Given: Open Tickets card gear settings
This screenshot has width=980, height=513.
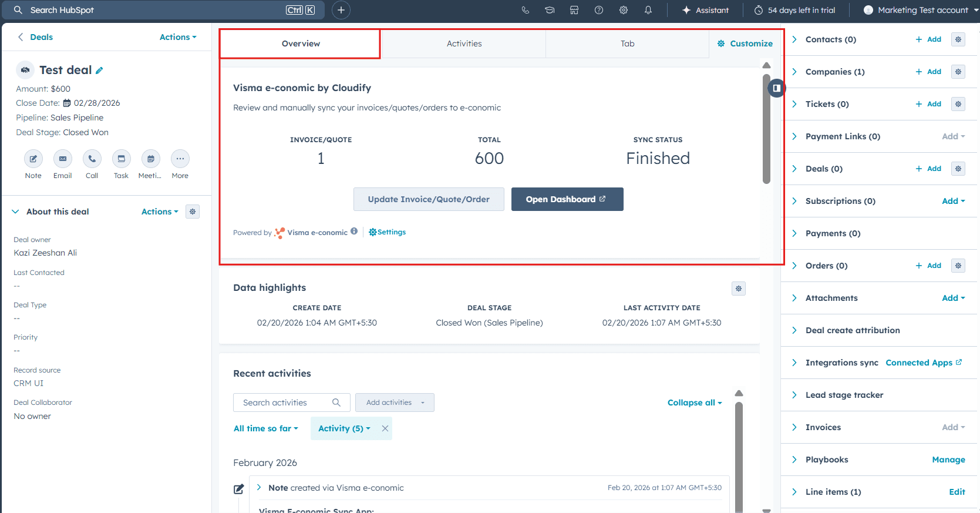Looking at the screenshot, I should [x=958, y=104].
